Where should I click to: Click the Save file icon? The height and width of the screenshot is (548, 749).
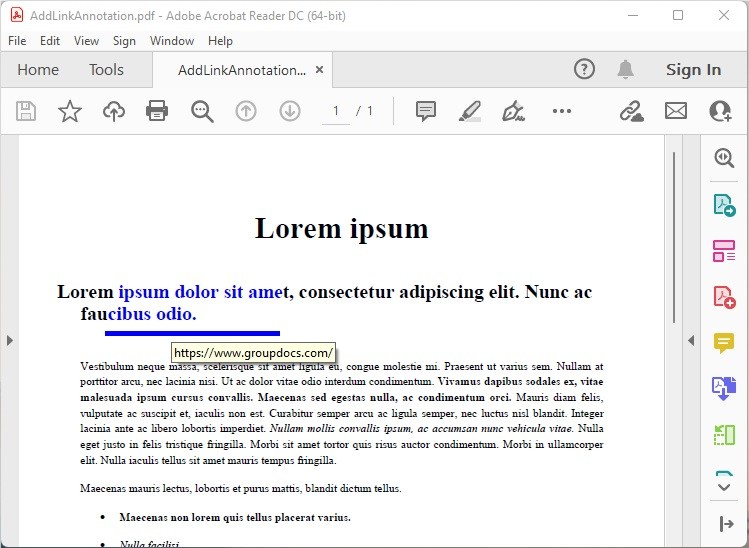(x=26, y=111)
